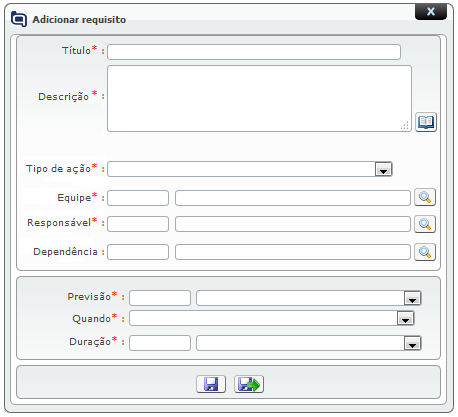Expand the Tipo de ação dropdown
The image size is (458, 417).
(x=383, y=169)
